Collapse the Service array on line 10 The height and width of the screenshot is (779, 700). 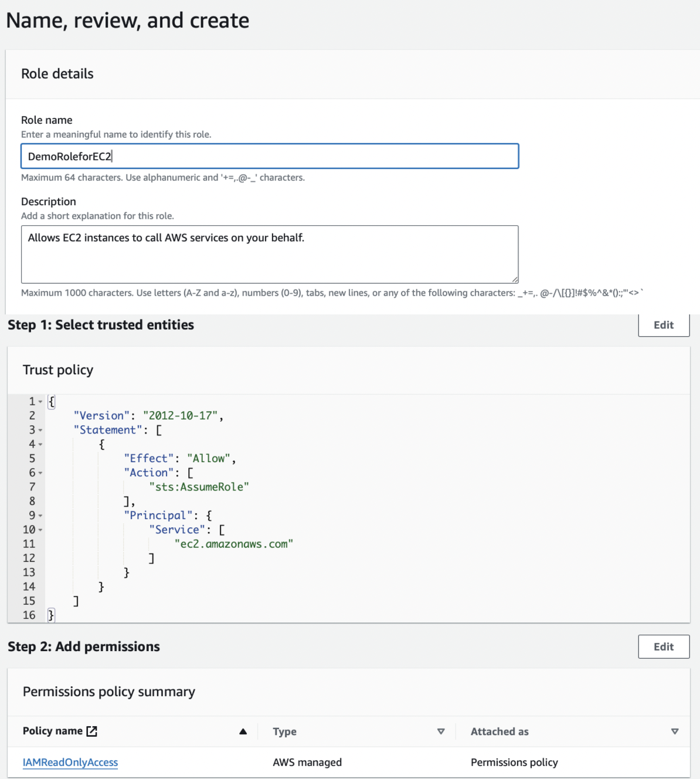[x=40, y=530]
